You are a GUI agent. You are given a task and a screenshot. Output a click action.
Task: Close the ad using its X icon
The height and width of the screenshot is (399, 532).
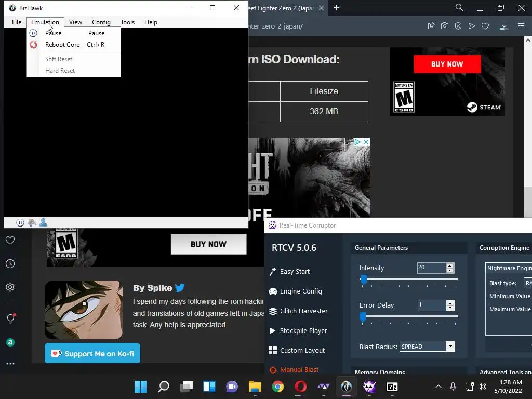pos(366,142)
